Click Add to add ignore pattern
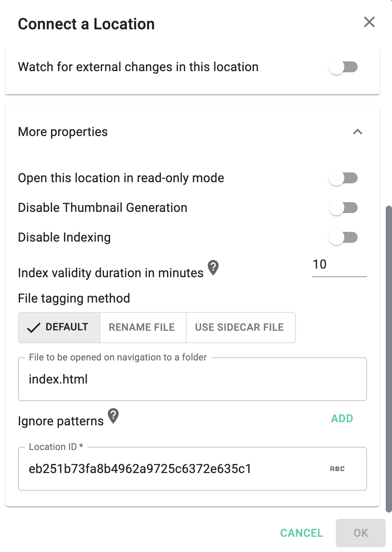Screen dimensions: 392x552 pyautogui.click(x=342, y=419)
